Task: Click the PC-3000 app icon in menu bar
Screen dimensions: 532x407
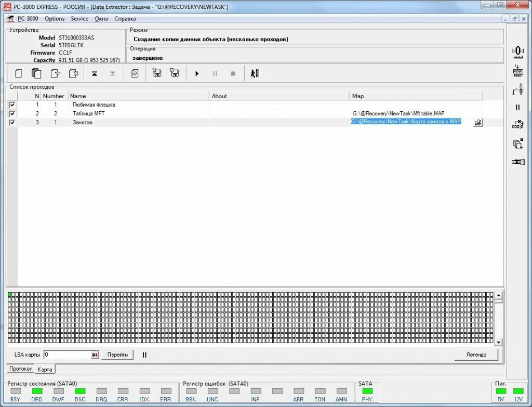Action: [x=10, y=19]
